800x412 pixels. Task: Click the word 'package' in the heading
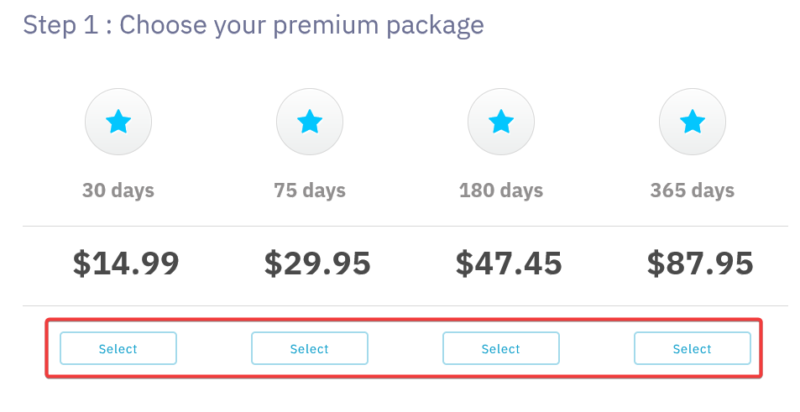435,25
